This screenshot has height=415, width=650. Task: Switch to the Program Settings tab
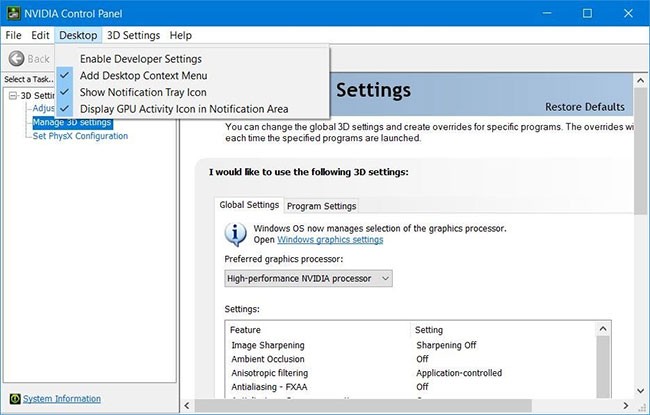[322, 206]
